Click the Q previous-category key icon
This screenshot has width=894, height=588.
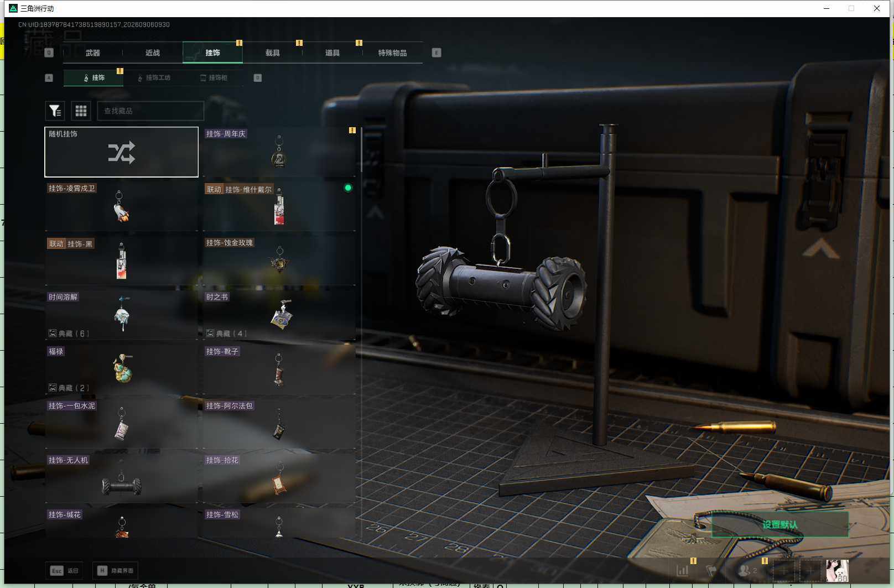pos(49,53)
